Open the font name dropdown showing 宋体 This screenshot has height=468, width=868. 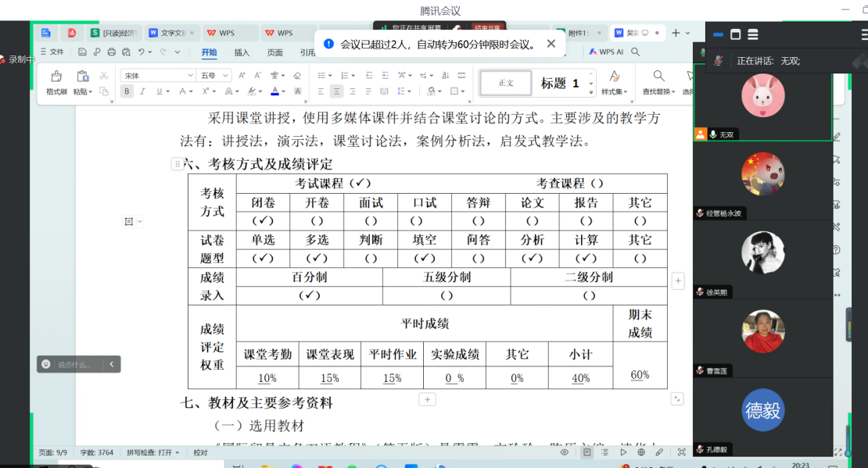[157, 76]
